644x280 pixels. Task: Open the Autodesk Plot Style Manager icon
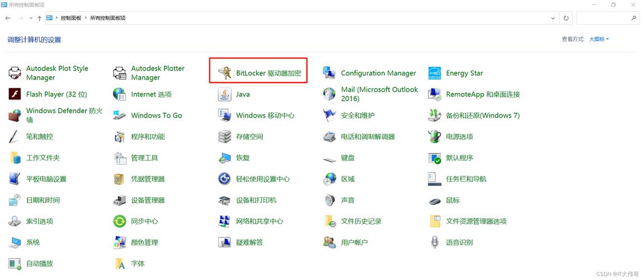click(x=15, y=73)
